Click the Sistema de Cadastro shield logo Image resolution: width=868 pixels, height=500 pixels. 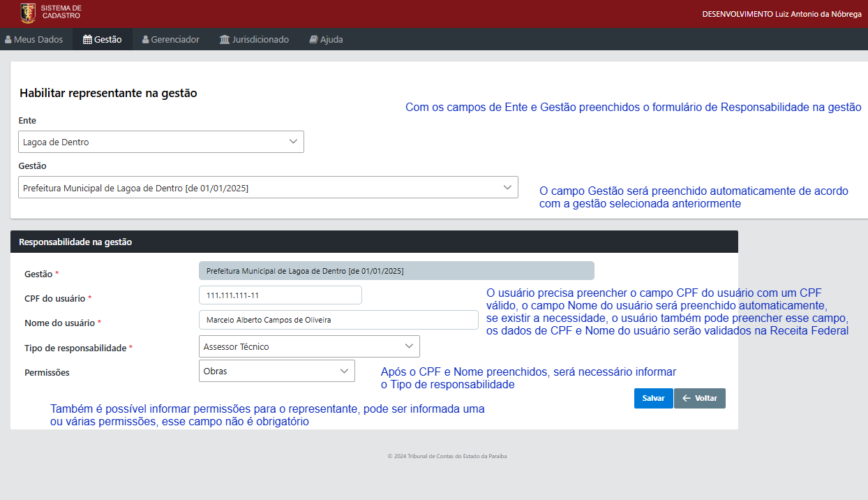coord(28,13)
